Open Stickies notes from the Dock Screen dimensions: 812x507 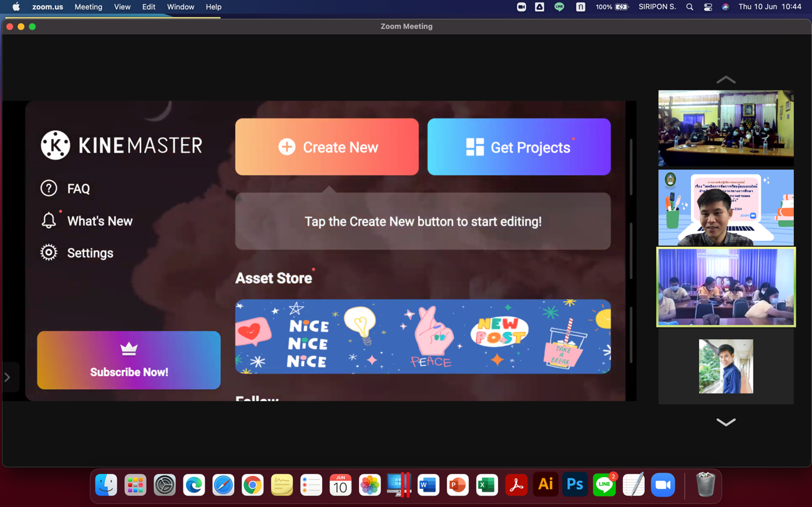pos(282,485)
